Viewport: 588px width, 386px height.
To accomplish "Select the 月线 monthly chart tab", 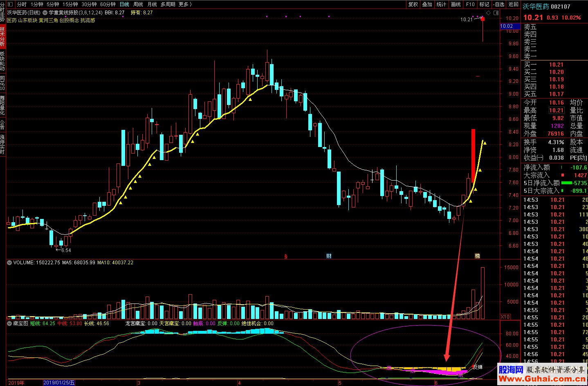I will point(152,4).
